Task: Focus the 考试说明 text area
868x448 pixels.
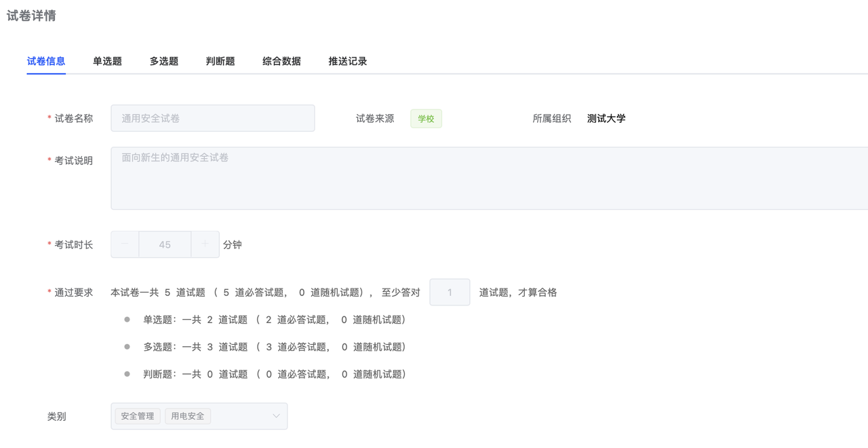Action: (x=488, y=178)
